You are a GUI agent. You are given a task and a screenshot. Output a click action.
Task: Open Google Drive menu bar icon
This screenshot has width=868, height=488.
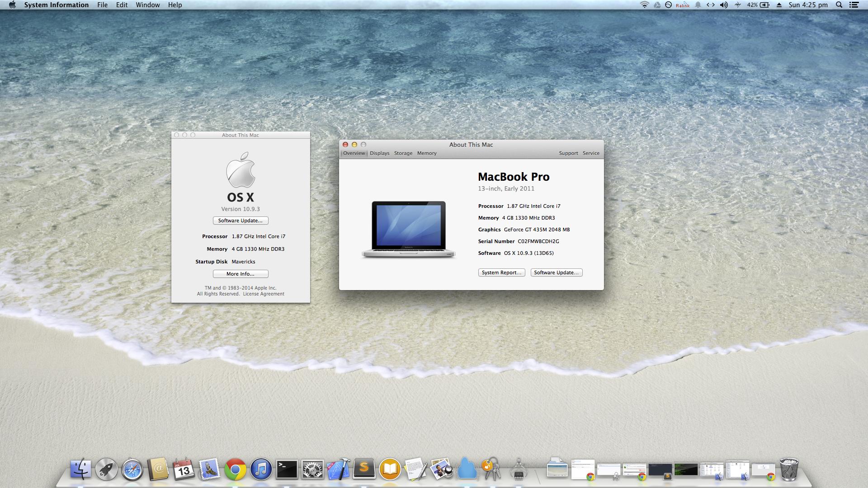[657, 5]
